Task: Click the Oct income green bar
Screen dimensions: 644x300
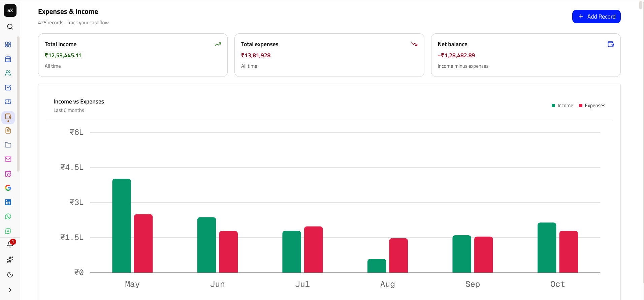Action: click(547, 247)
